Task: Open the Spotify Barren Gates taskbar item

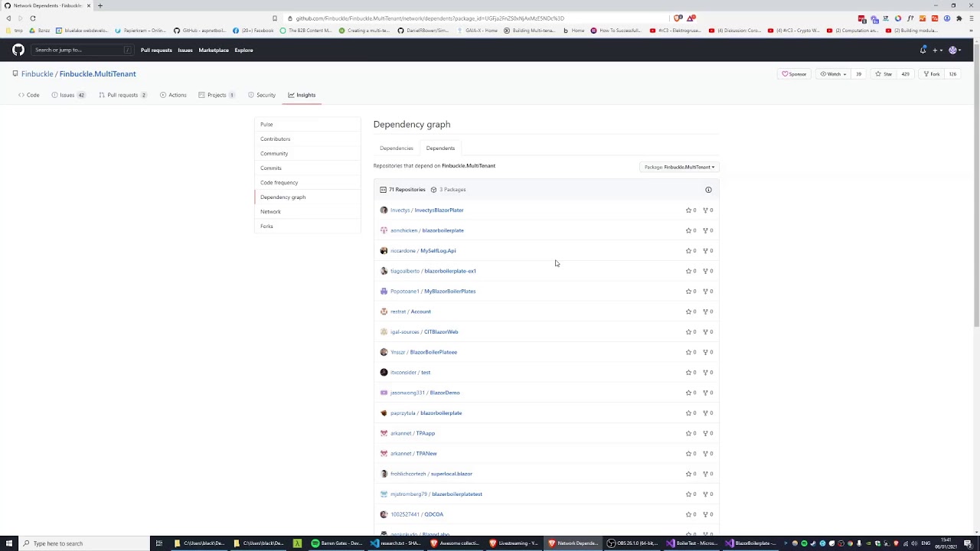Action: 337,543
